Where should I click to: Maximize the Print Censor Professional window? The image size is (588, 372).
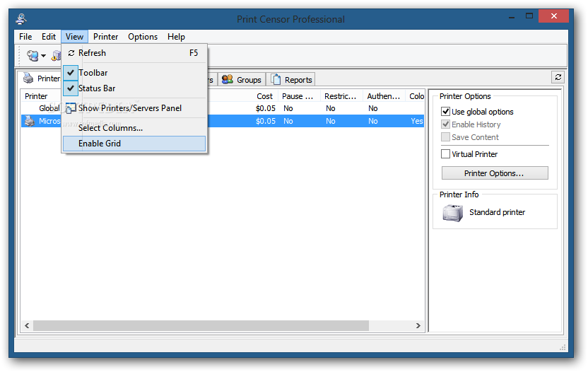point(529,16)
